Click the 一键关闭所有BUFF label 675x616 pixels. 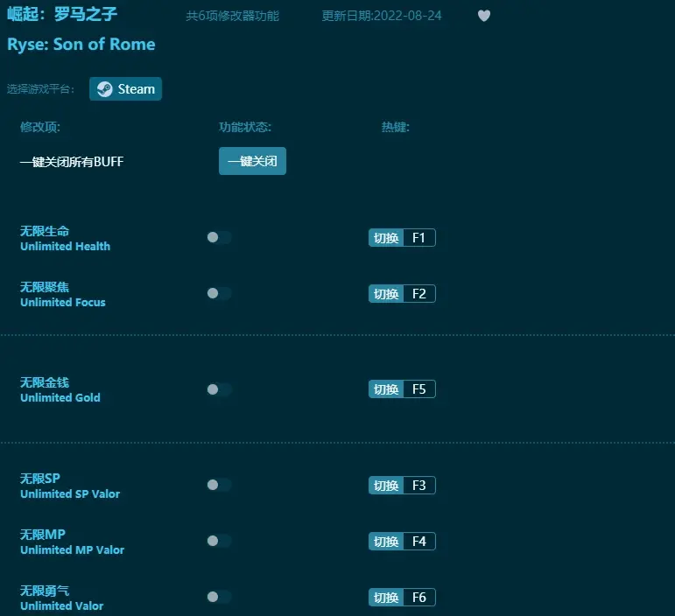pyautogui.click(x=72, y=162)
